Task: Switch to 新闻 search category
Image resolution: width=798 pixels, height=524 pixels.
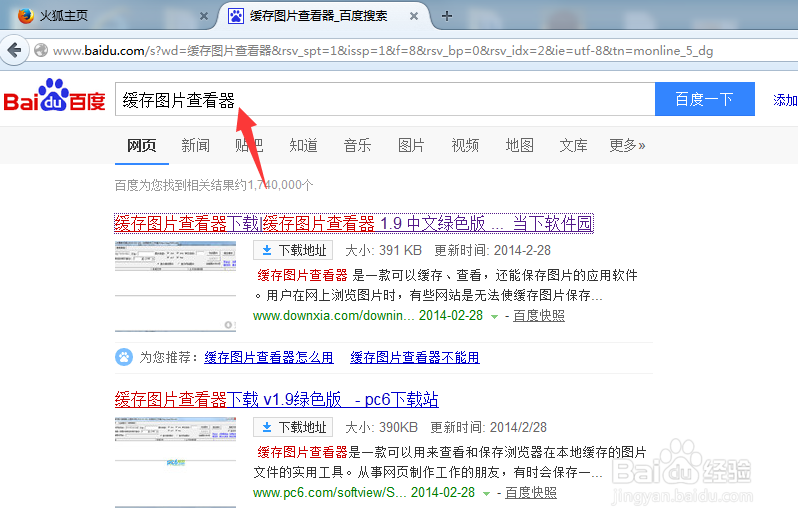Action: (x=195, y=145)
